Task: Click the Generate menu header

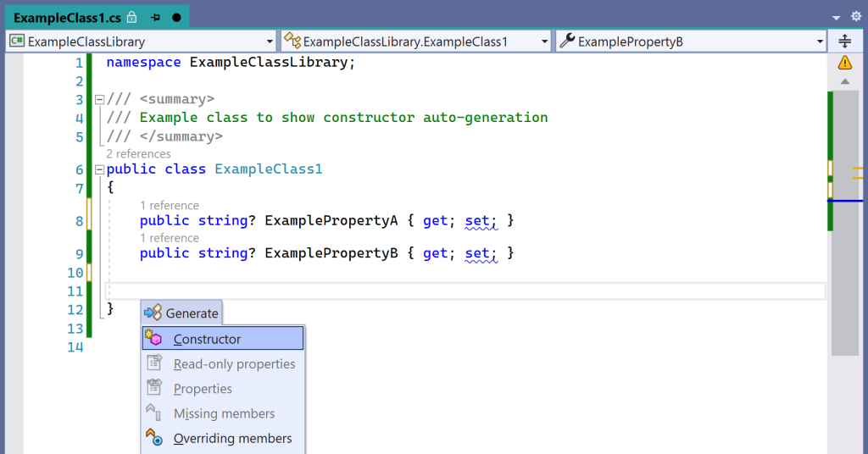Action: point(181,313)
